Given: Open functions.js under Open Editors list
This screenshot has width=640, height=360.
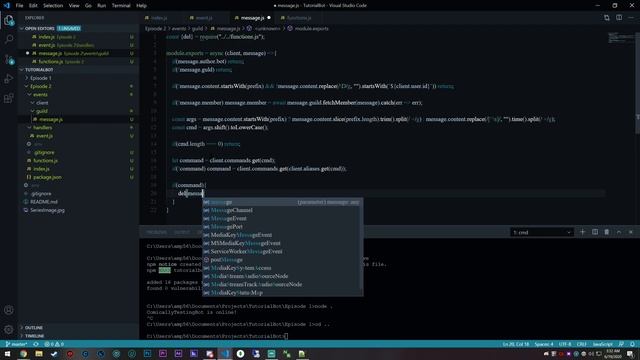Looking at the screenshot, I should [x=51, y=62].
